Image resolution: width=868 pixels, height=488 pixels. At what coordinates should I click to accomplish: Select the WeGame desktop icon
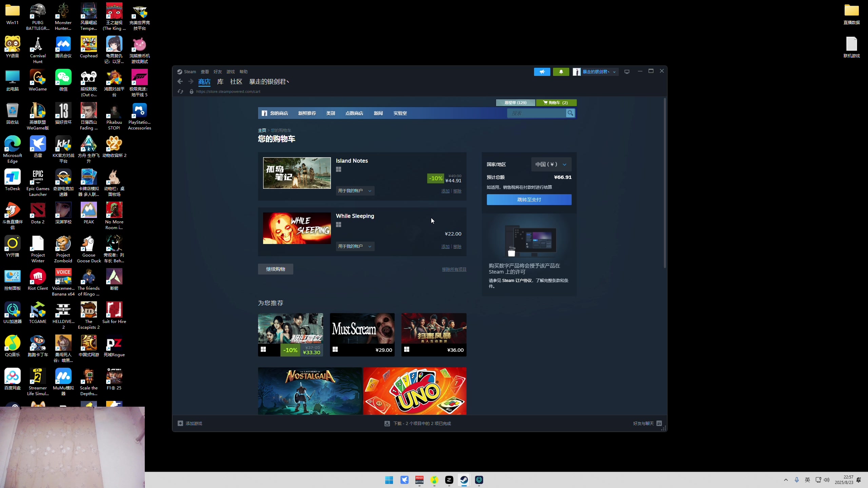coord(38,80)
